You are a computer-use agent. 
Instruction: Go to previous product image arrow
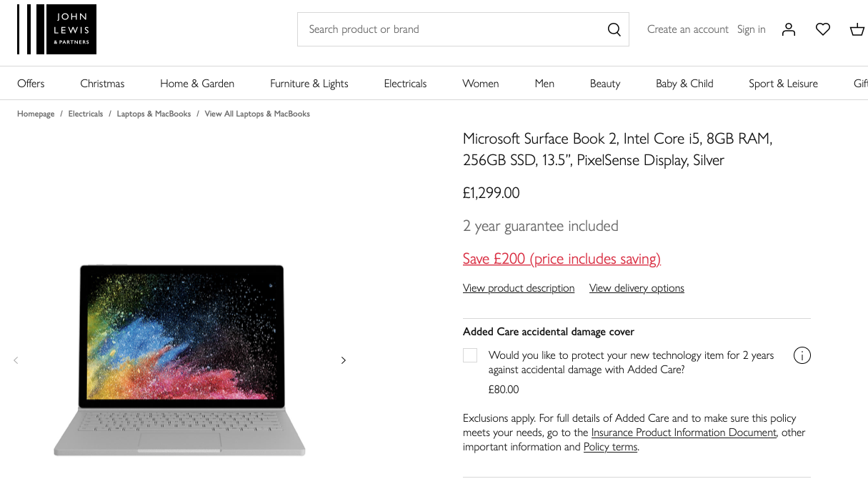pos(16,360)
